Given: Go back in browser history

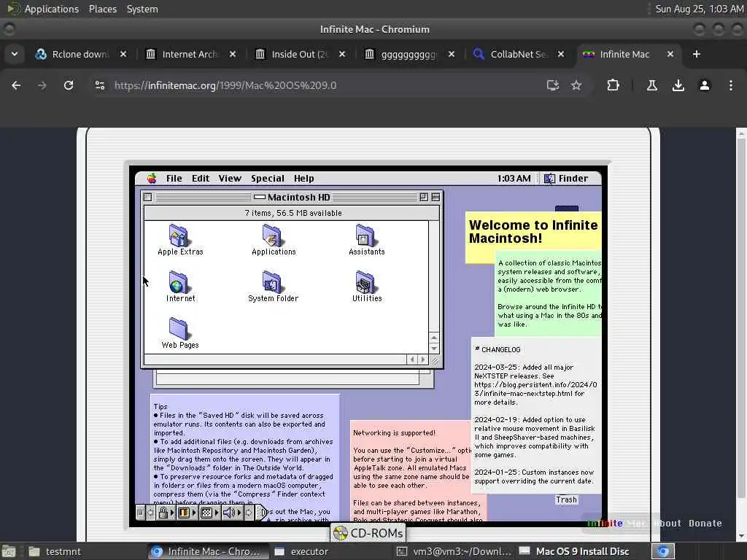Looking at the screenshot, I should click(16, 85).
